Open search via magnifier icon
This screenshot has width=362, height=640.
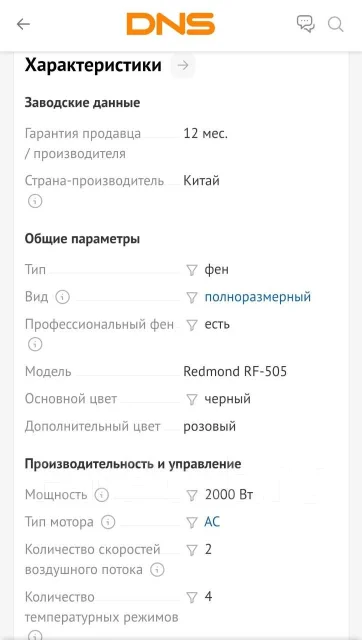coord(335,24)
